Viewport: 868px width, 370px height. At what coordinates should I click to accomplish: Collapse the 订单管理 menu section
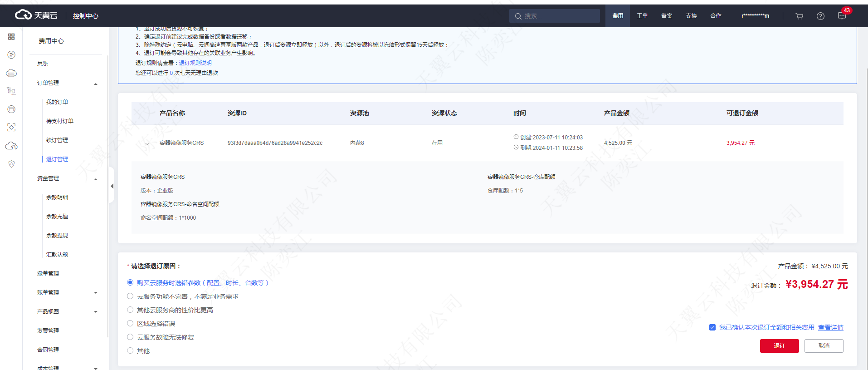click(x=96, y=84)
